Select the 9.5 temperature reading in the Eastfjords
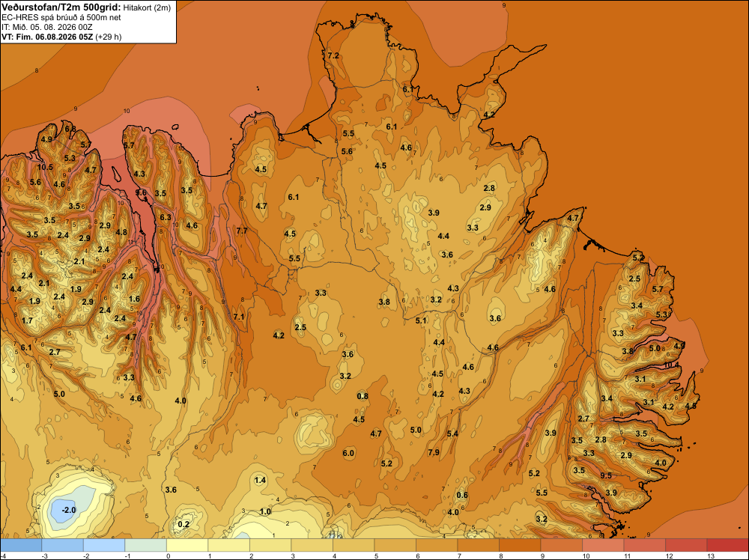Image resolution: width=749 pixels, height=560 pixels. 606,475
